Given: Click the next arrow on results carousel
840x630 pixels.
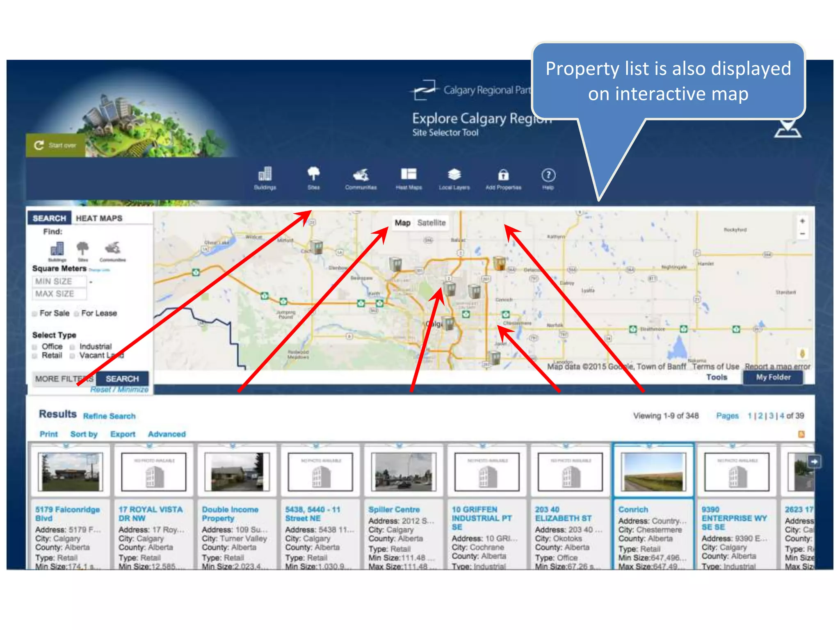Looking at the screenshot, I should (x=814, y=462).
